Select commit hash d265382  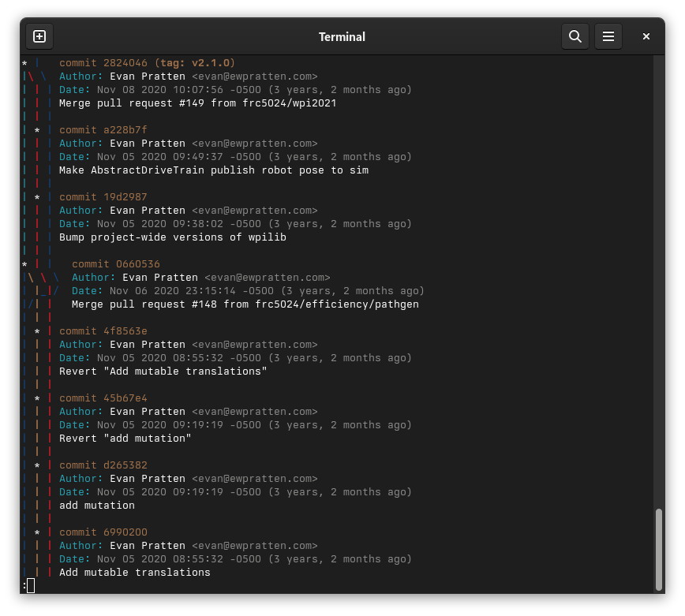coord(125,465)
